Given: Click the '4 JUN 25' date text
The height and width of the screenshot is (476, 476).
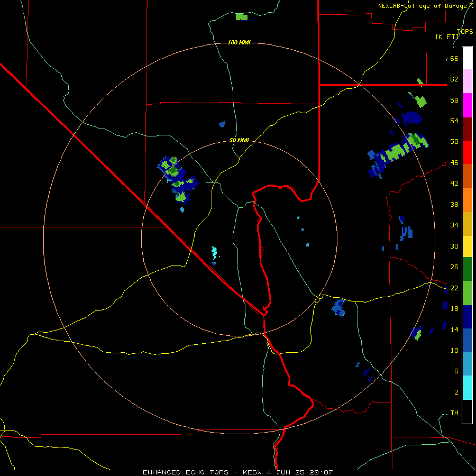Looking at the screenshot, I should point(287,472).
